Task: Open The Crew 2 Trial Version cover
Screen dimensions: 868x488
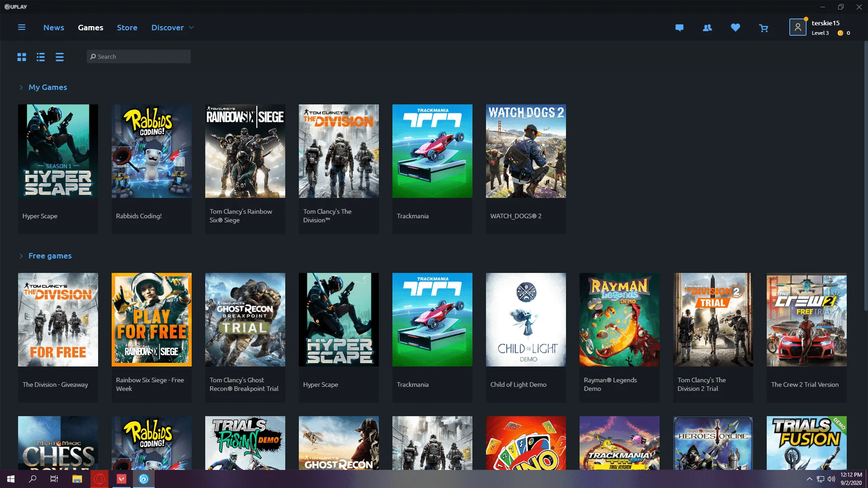Action: click(807, 319)
